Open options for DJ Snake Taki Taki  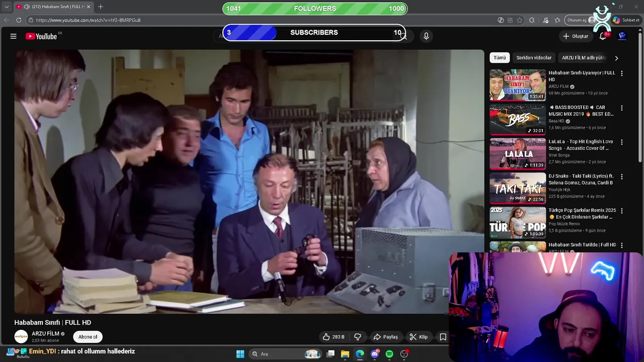[x=622, y=176]
